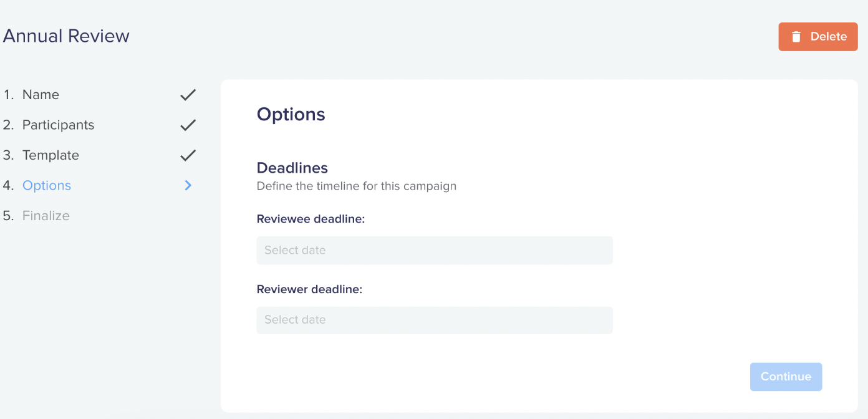Go to the Name step
Image resolution: width=868 pixels, height=419 pixels.
point(41,95)
